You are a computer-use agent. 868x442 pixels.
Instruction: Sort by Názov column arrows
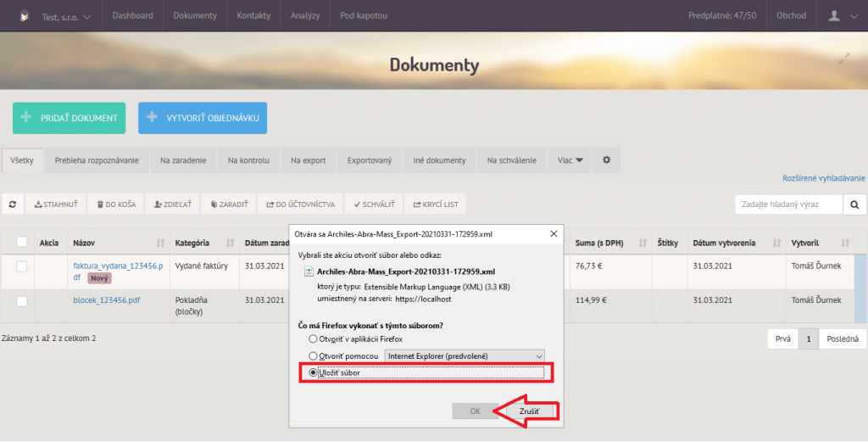point(160,243)
